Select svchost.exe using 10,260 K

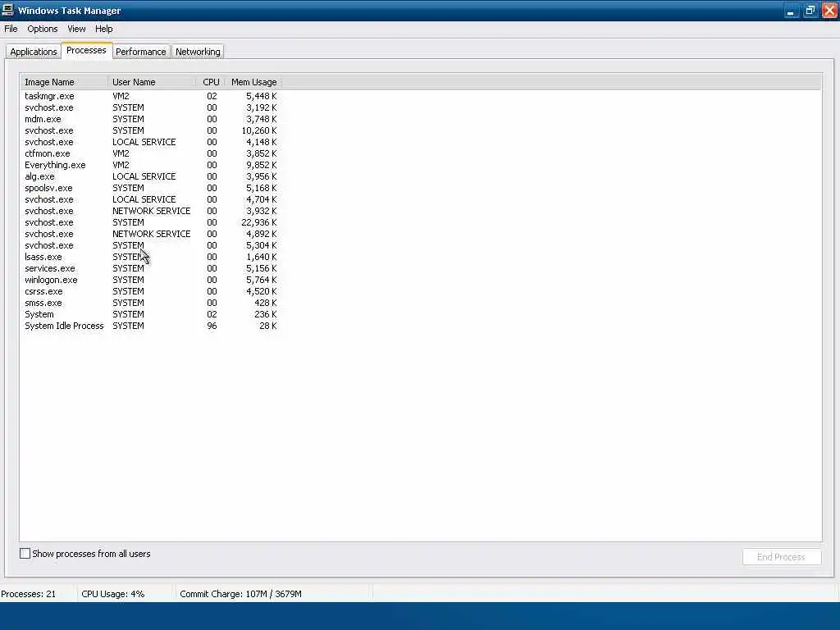(x=151, y=130)
